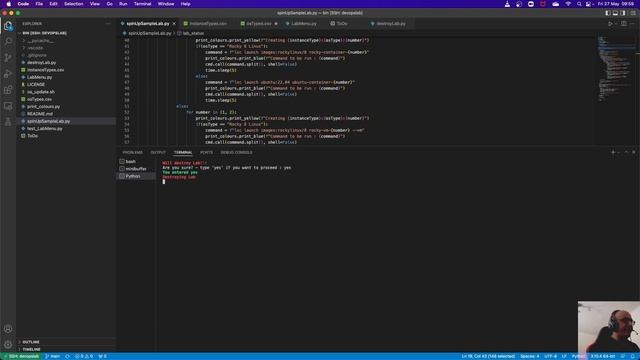This screenshot has height=360, width=640.
Task: Open the launch profile dropdown beside the plus
Action: point(618,152)
